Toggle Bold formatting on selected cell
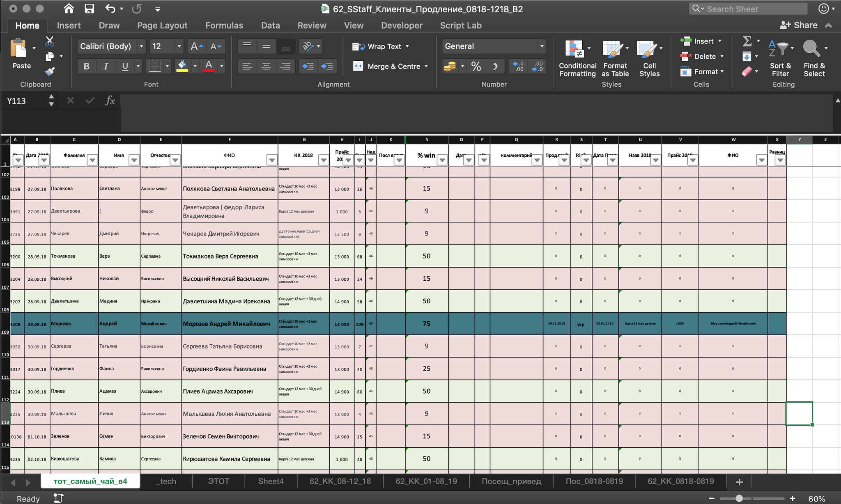Image resolution: width=841 pixels, height=504 pixels. pyautogui.click(x=86, y=65)
